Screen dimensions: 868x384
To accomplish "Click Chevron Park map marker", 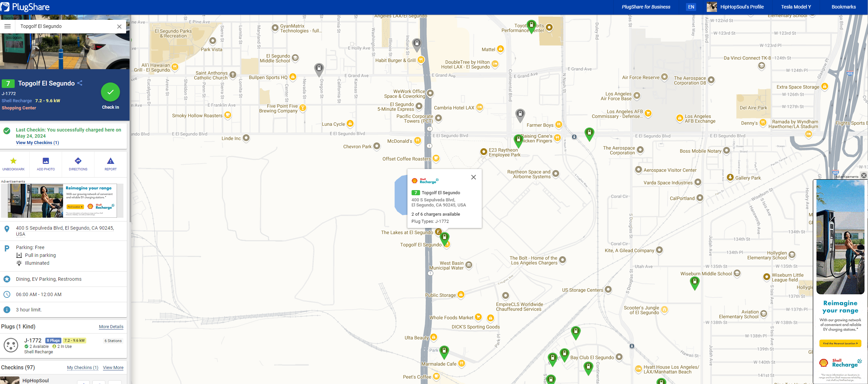I will click(376, 146).
